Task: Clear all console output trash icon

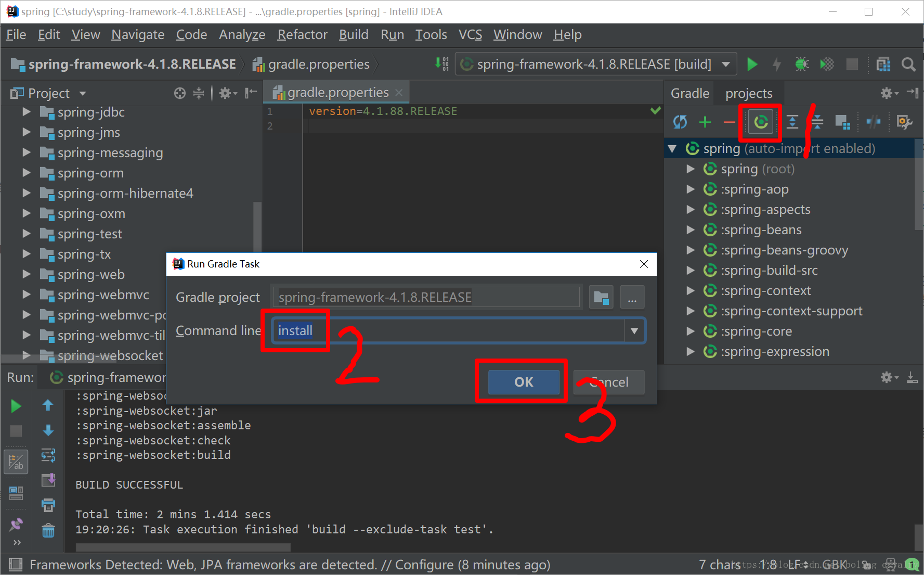Action: pyautogui.click(x=48, y=530)
